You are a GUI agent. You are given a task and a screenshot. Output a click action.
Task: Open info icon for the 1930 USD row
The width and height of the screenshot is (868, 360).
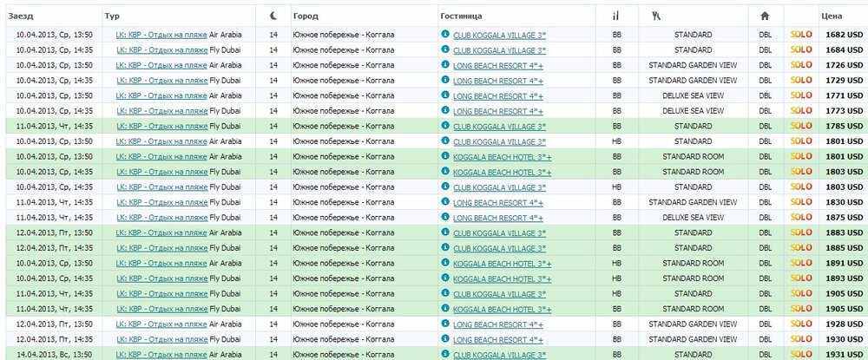click(444, 338)
